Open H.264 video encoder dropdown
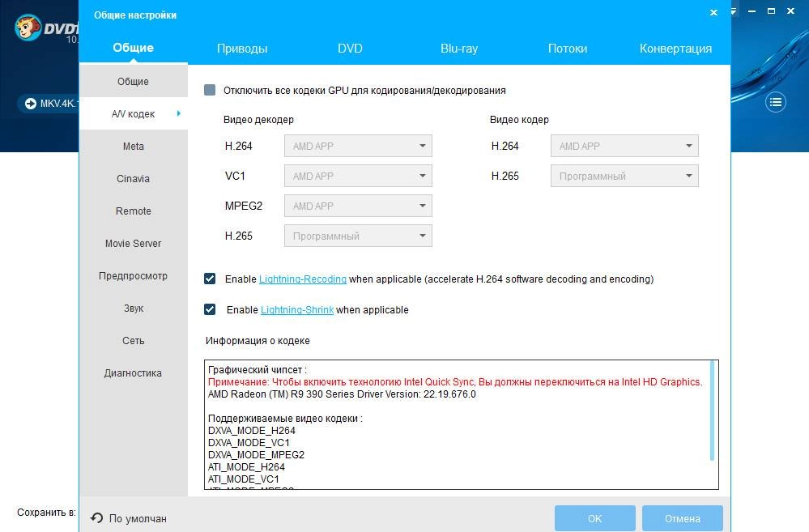The height and width of the screenshot is (532, 809). (624, 146)
